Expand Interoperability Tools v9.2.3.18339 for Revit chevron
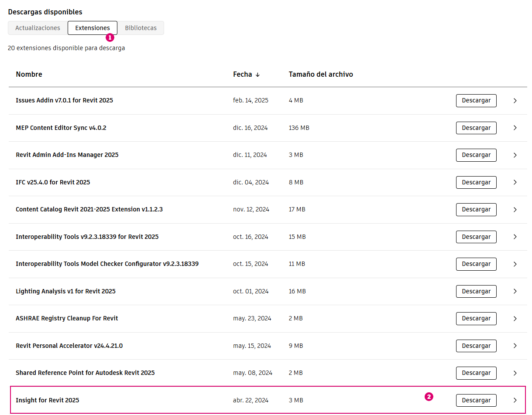532x415 pixels. pyautogui.click(x=515, y=237)
